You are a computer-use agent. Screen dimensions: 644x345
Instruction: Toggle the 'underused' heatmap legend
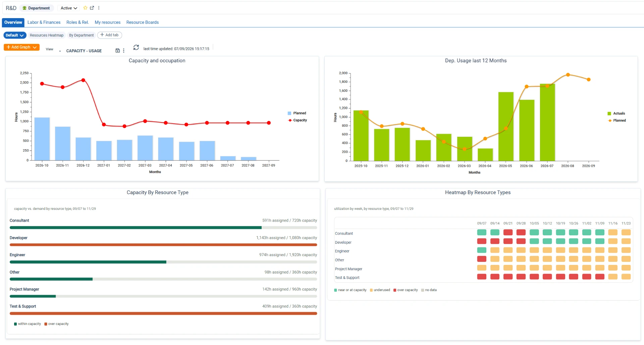click(380, 290)
